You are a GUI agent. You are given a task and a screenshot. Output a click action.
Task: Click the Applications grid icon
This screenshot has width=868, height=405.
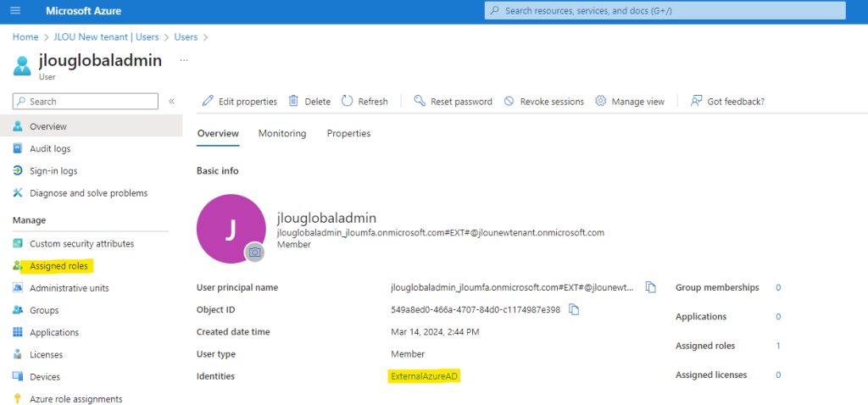point(18,332)
